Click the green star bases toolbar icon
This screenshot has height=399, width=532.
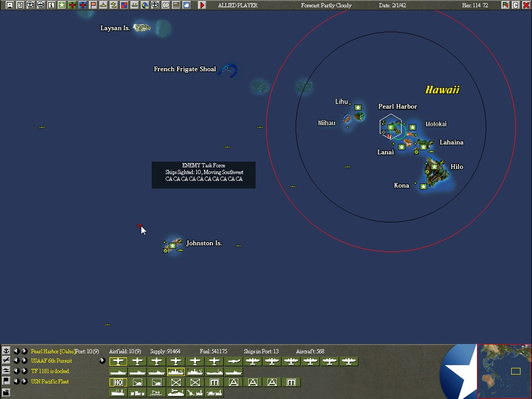(62, 5)
